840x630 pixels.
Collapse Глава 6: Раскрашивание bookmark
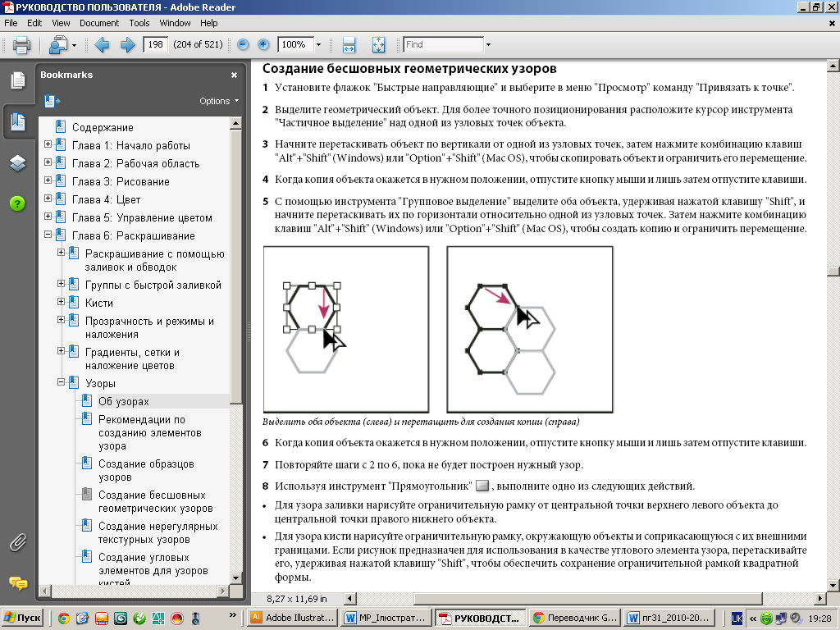click(x=48, y=234)
